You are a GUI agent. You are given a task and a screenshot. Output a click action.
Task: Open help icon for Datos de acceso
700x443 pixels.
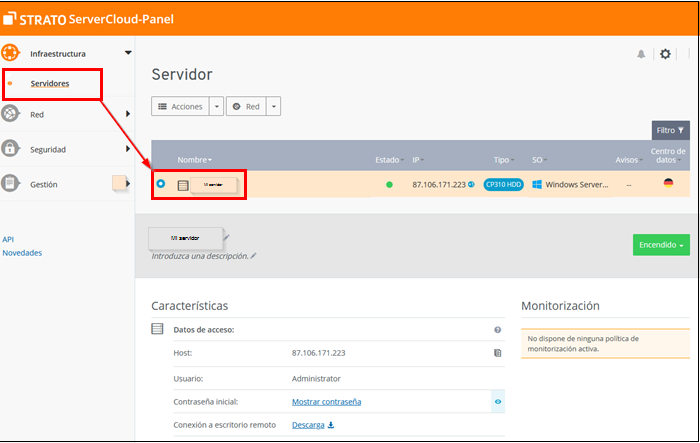click(497, 330)
